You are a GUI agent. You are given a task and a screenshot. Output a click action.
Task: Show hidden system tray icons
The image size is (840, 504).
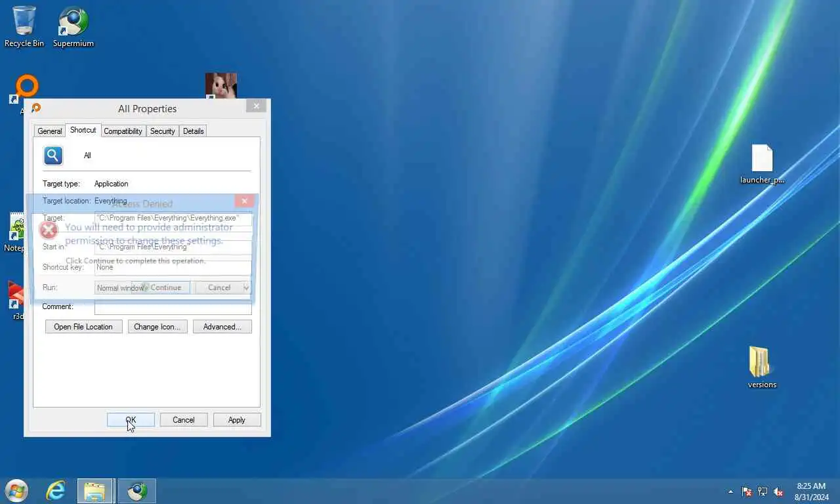click(731, 492)
